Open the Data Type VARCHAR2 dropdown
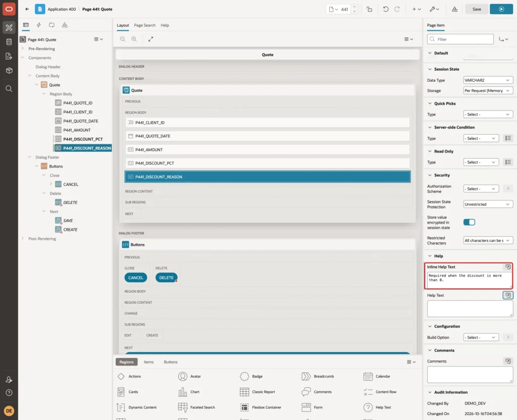Image resolution: width=517 pixels, height=420 pixels. (x=488, y=80)
